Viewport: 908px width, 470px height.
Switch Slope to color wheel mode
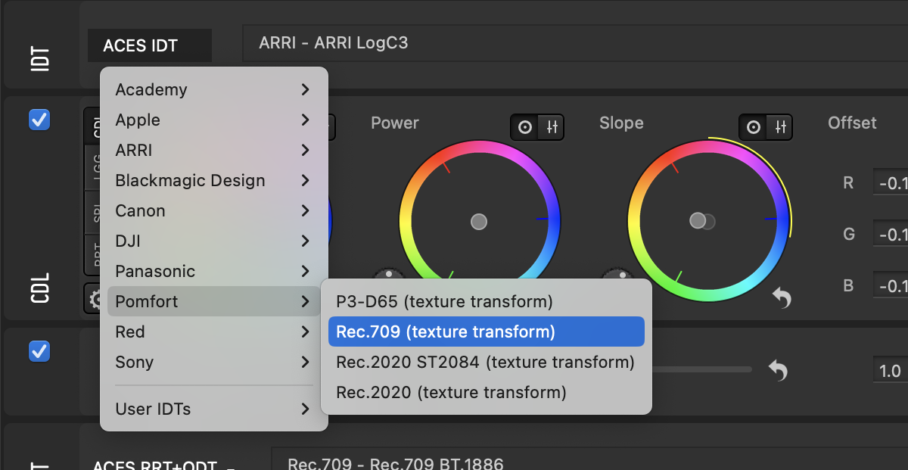(753, 127)
